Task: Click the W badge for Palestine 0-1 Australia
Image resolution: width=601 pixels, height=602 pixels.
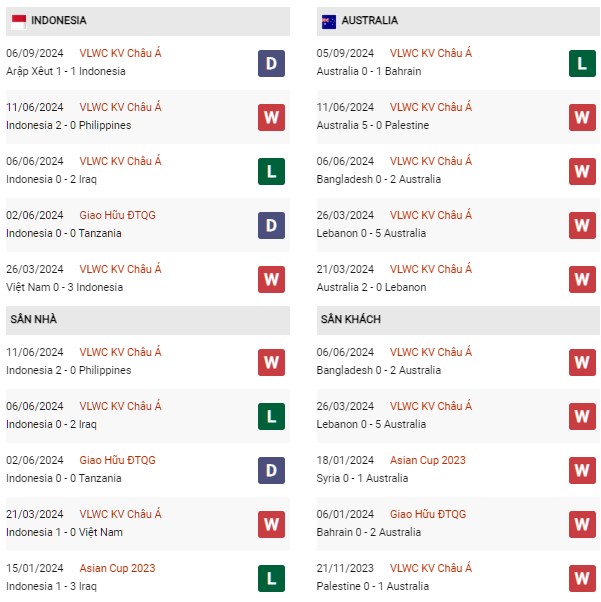Action: pos(582,578)
